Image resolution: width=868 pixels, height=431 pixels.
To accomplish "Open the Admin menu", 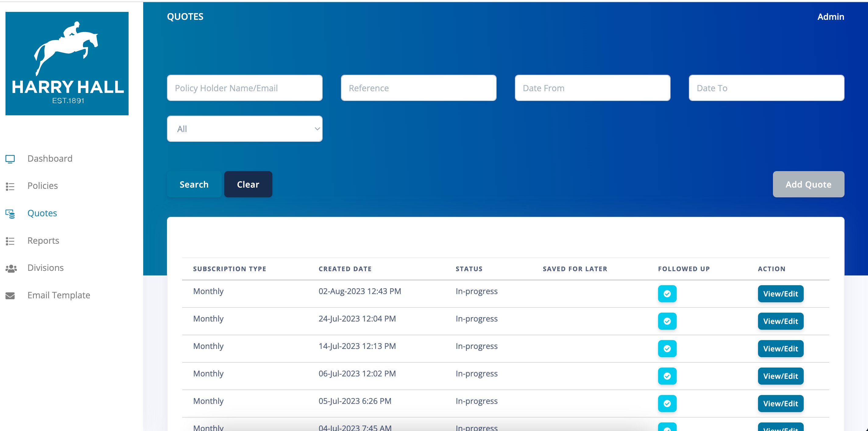I will click(831, 16).
